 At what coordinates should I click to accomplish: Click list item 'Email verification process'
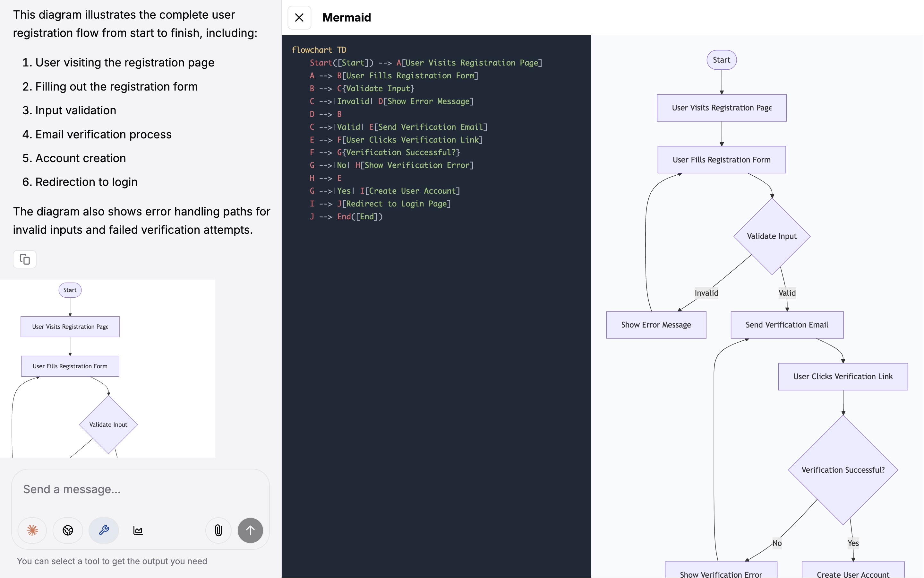[104, 135]
